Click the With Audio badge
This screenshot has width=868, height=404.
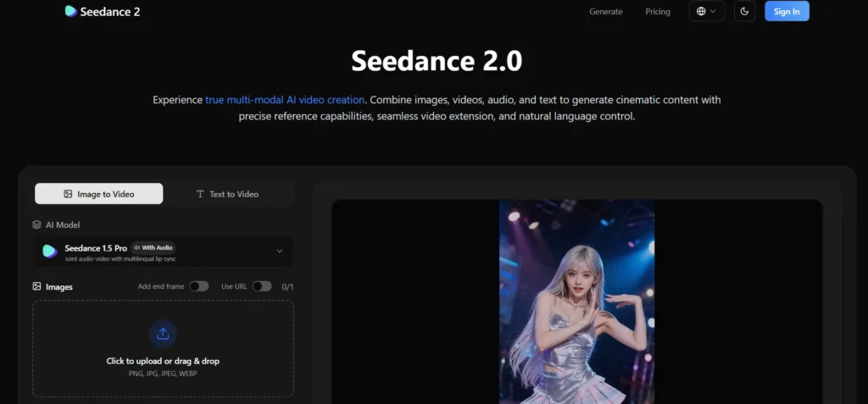point(153,247)
